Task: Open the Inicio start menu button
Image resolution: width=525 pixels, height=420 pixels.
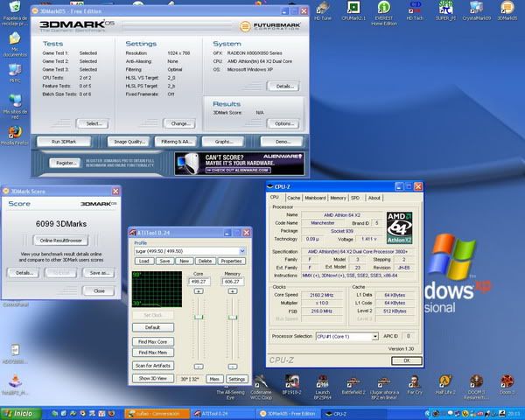Action: 17,413
